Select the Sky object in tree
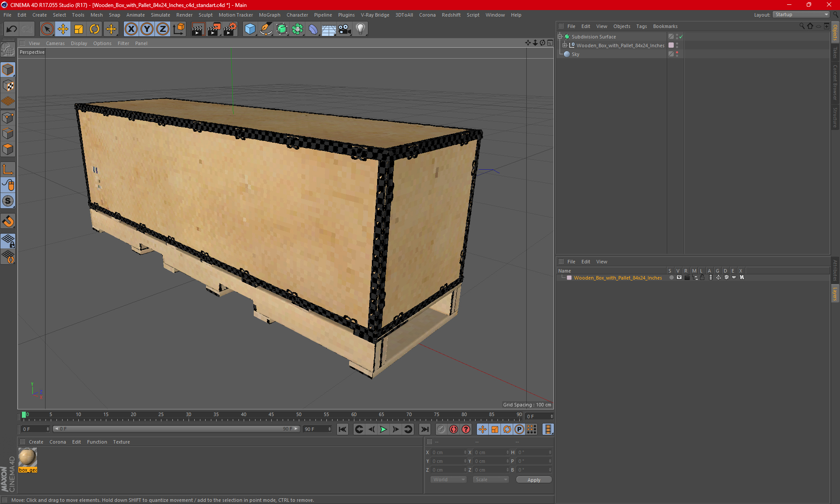Image resolution: width=840 pixels, height=504 pixels. (575, 54)
